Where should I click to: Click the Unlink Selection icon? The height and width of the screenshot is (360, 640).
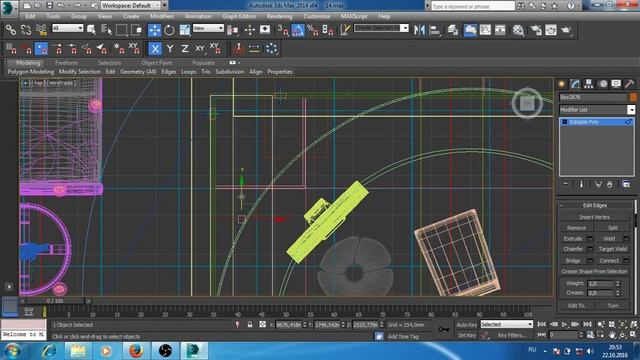point(26,30)
